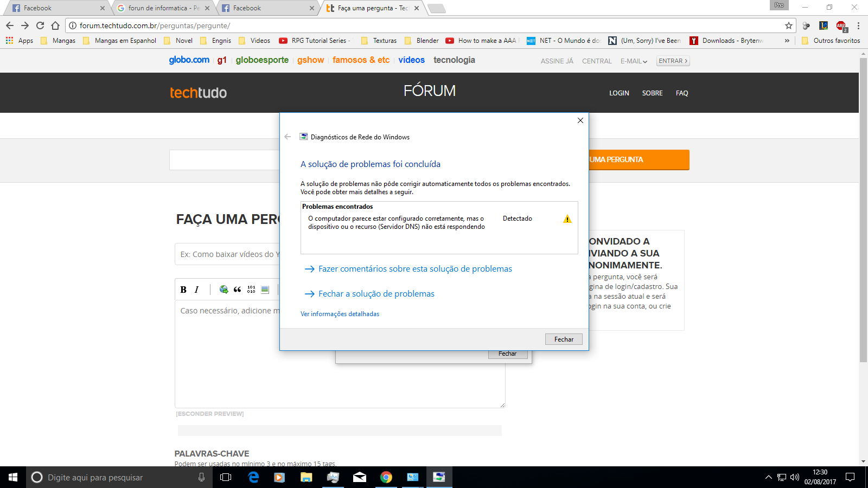Screen dimensions: 868x488
Task: Open Chrome's three-dot menu
Action: coord(858,25)
